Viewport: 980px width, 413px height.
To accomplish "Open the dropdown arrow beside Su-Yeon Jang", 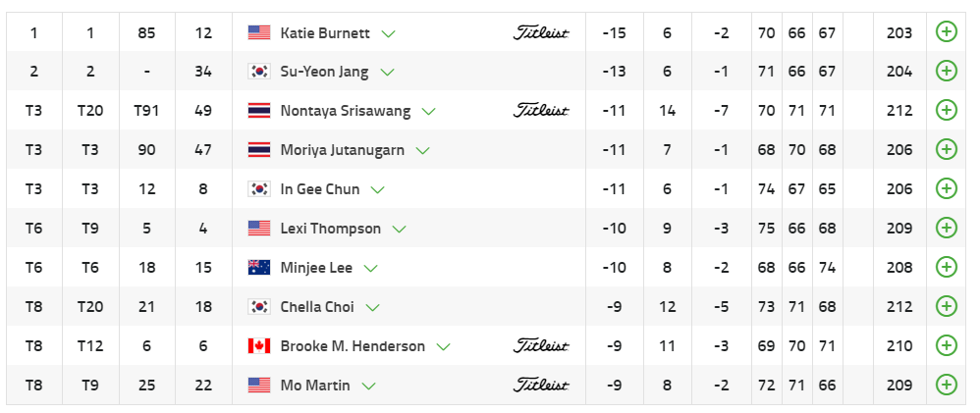I will [387, 73].
